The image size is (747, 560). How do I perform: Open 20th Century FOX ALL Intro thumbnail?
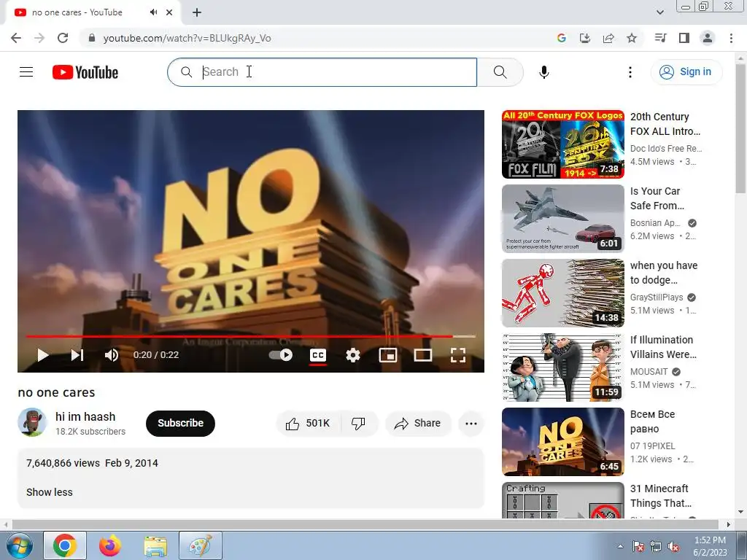point(562,144)
